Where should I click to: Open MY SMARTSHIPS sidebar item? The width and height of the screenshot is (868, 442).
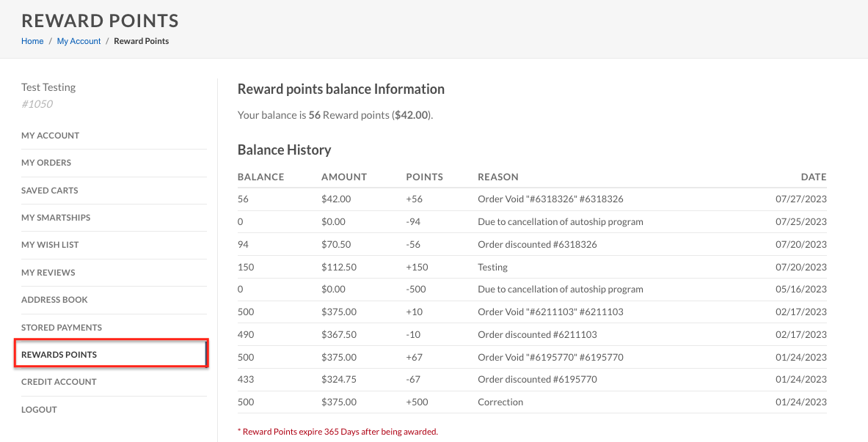pyautogui.click(x=56, y=218)
